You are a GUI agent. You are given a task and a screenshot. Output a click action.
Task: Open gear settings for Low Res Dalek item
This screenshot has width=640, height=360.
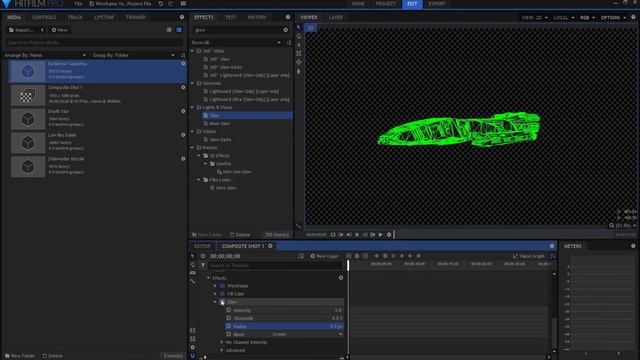[183, 135]
